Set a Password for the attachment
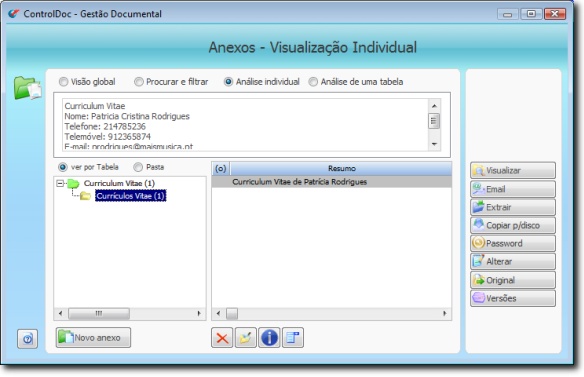The image size is (584, 377). [x=512, y=243]
